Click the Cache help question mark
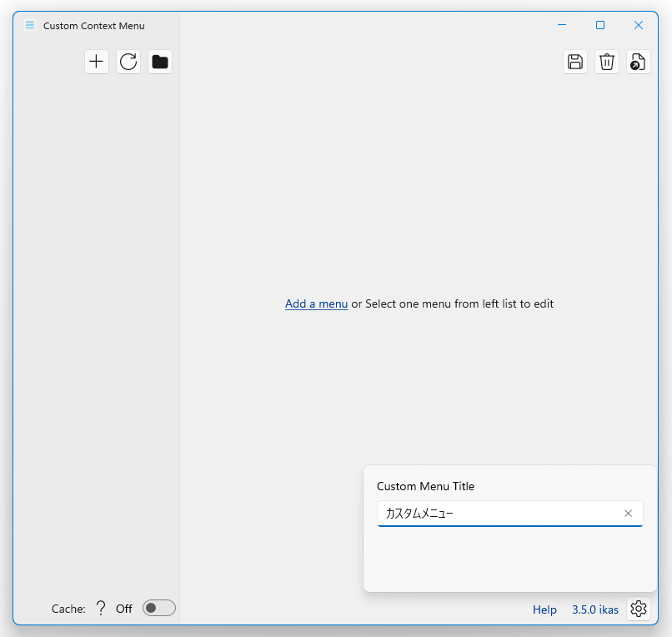The width and height of the screenshot is (672, 637). [x=101, y=608]
